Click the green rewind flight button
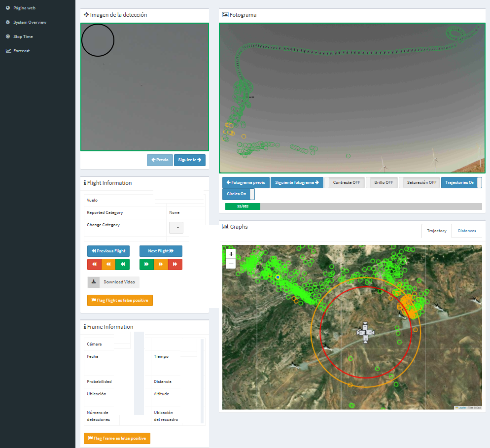This screenshot has height=448, width=490. click(122, 265)
